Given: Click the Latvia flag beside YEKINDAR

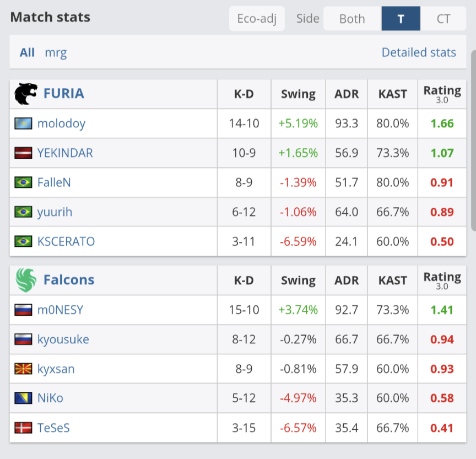Looking at the screenshot, I should 23,153.
